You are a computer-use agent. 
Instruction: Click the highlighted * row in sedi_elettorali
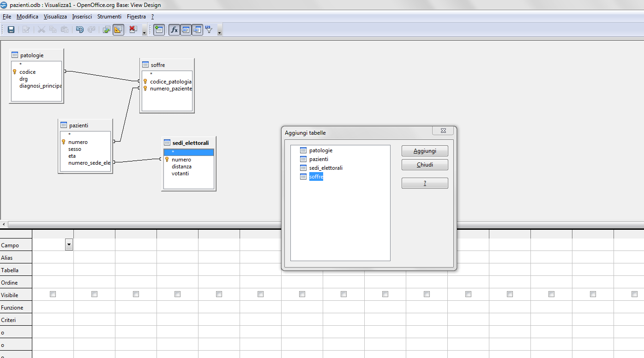189,152
